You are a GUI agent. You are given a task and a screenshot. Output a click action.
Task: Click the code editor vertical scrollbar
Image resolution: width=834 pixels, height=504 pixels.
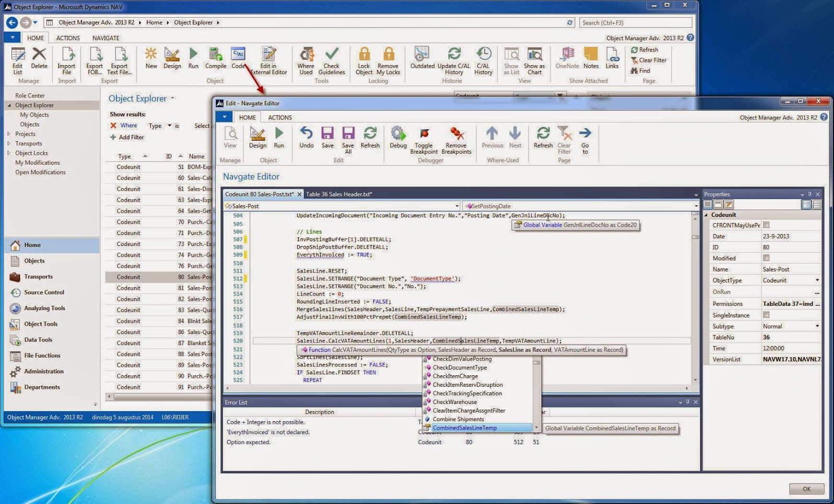pos(695,298)
